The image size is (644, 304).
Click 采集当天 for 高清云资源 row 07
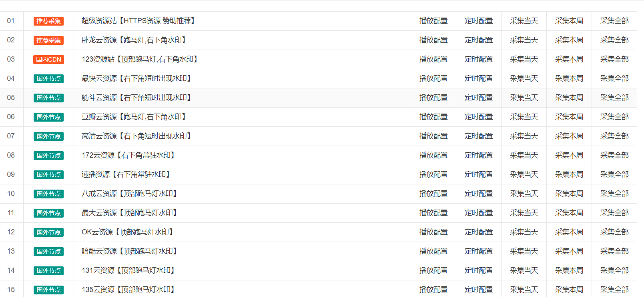tap(524, 136)
